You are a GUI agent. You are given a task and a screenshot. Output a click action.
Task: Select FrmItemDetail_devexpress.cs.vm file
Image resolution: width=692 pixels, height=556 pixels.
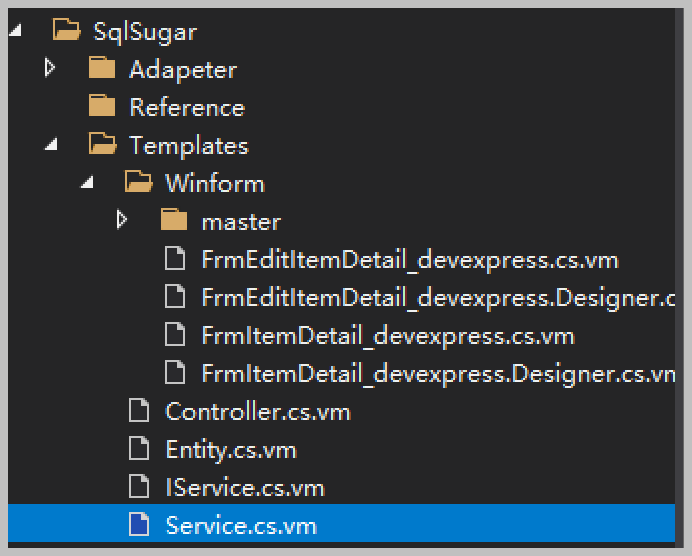tap(387, 336)
